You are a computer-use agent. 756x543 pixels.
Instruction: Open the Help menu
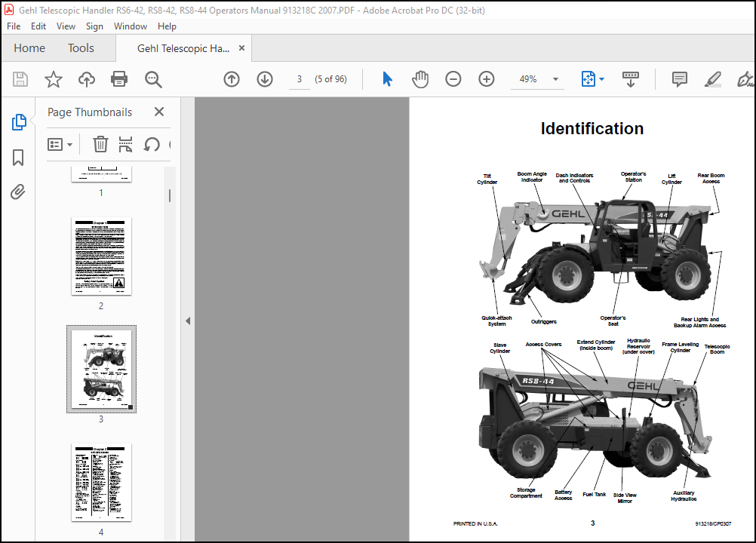coord(167,26)
